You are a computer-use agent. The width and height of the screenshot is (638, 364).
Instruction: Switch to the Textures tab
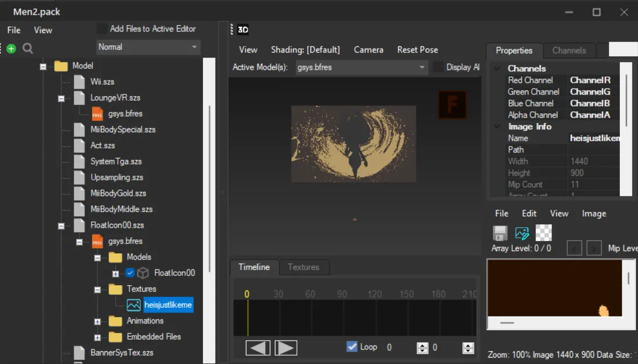tap(303, 267)
